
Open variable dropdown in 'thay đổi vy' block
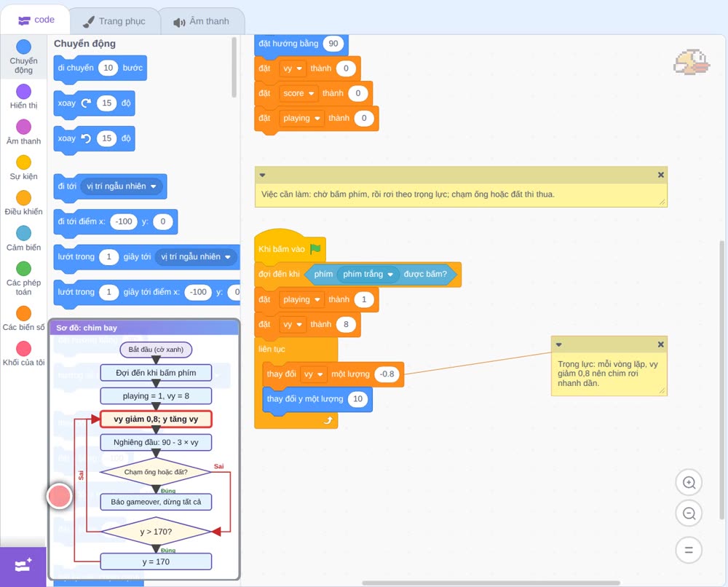point(314,374)
